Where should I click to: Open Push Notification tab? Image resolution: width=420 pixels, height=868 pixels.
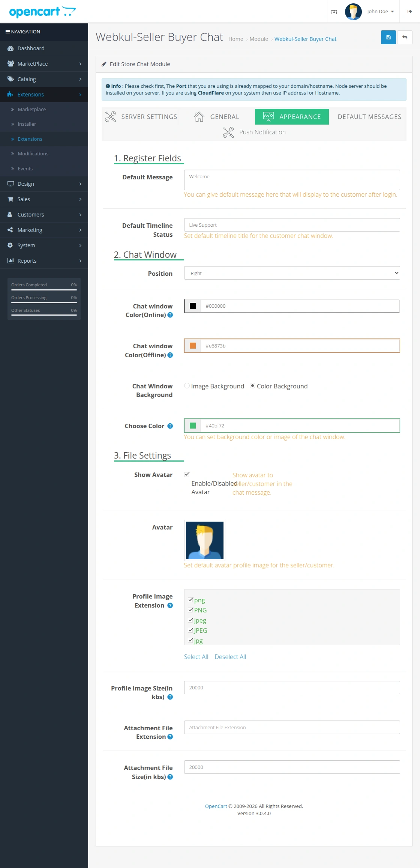[254, 132]
